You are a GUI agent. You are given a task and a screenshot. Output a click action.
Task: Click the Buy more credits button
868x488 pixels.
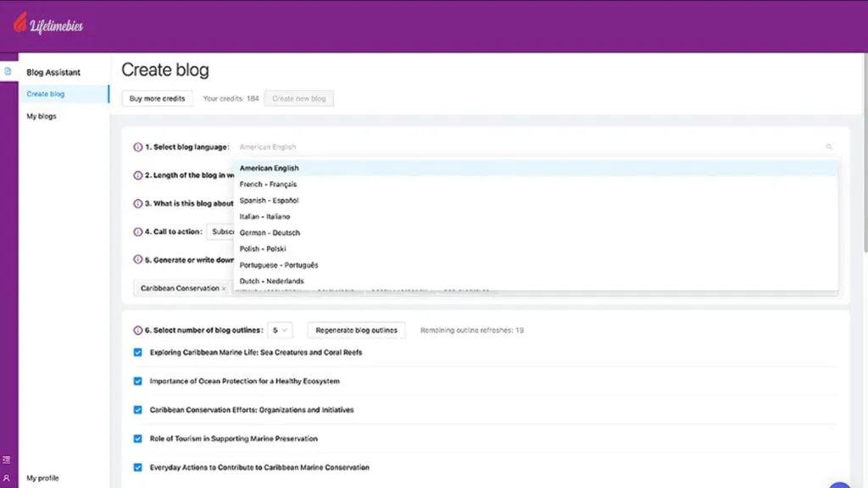[x=158, y=99]
